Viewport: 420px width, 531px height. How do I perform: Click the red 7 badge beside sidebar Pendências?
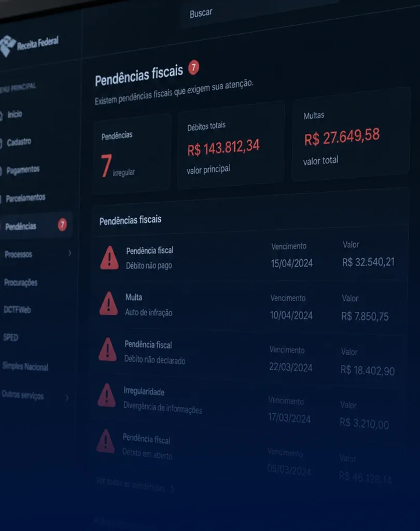point(62,225)
